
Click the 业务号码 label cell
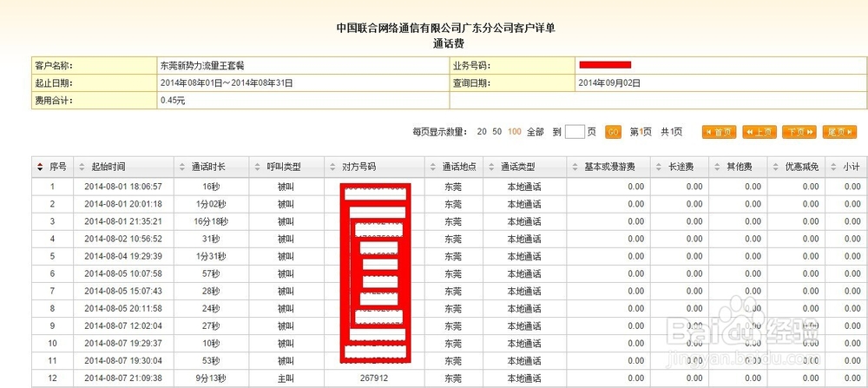pyautogui.click(x=512, y=66)
